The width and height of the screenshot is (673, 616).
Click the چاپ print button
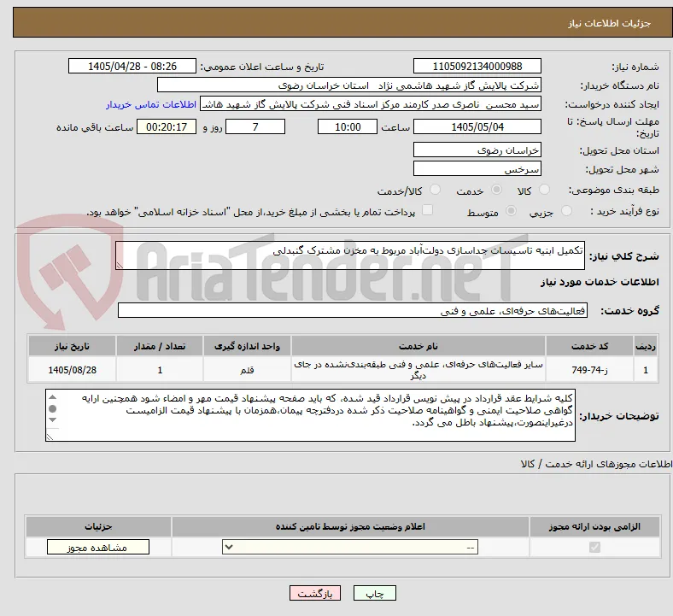(375, 593)
